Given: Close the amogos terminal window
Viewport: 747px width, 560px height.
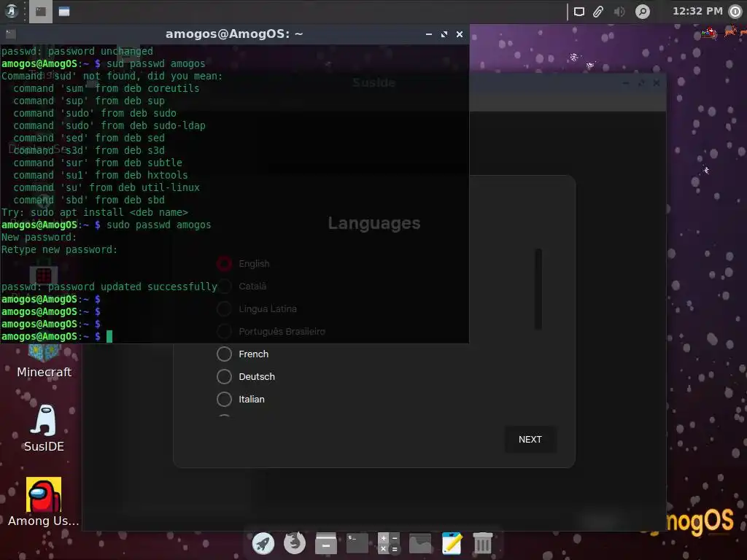Looking at the screenshot, I should tap(460, 34).
